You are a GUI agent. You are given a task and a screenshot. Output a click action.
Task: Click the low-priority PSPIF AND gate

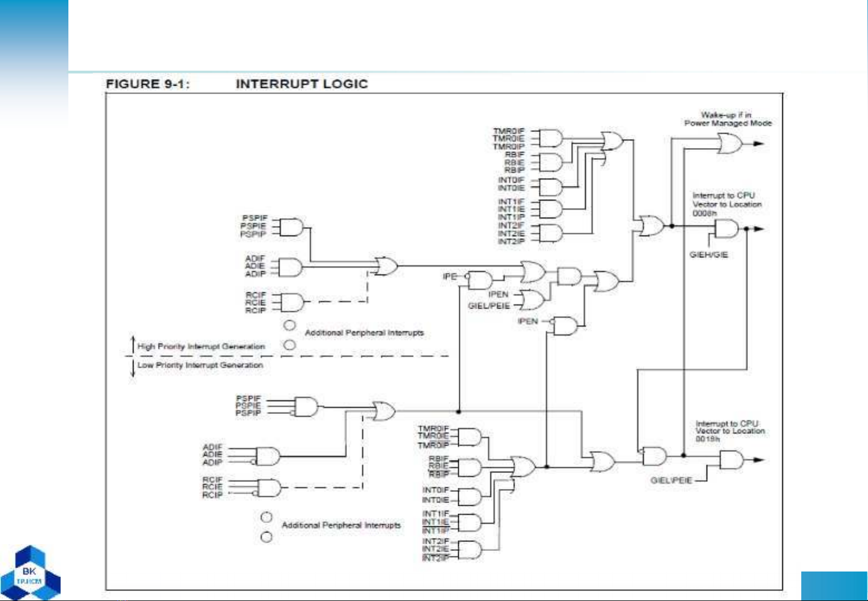tap(306, 407)
